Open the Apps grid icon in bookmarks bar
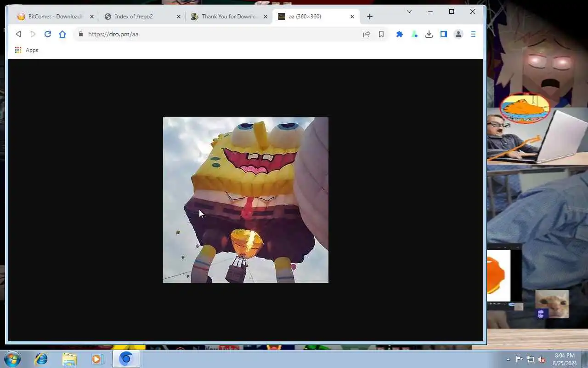This screenshot has width=588, height=368. click(18, 50)
